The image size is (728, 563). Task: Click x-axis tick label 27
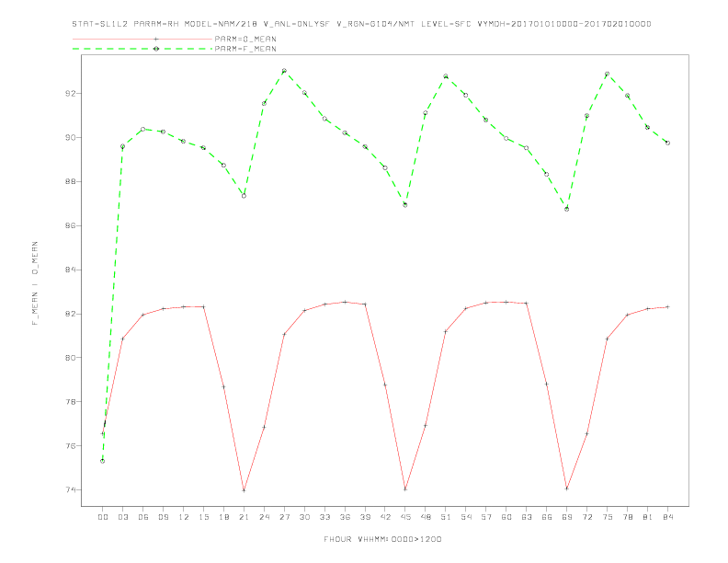point(284,517)
